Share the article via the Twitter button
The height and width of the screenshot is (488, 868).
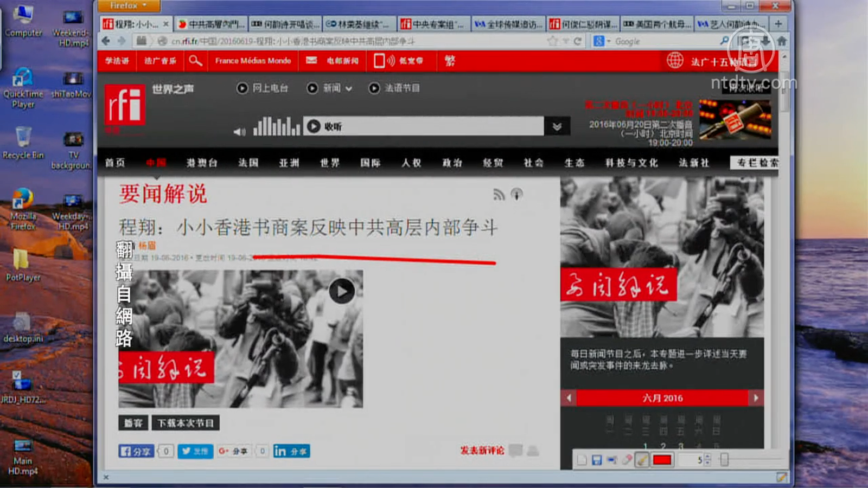pyautogui.click(x=195, y=451)
